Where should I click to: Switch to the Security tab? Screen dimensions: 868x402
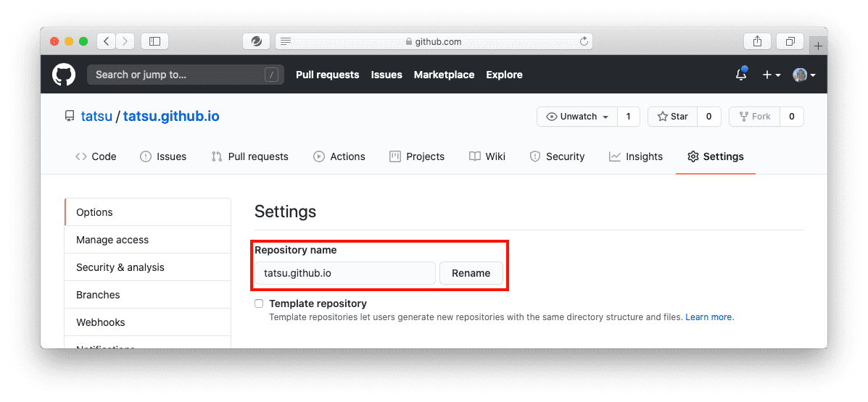click(557, 156)
